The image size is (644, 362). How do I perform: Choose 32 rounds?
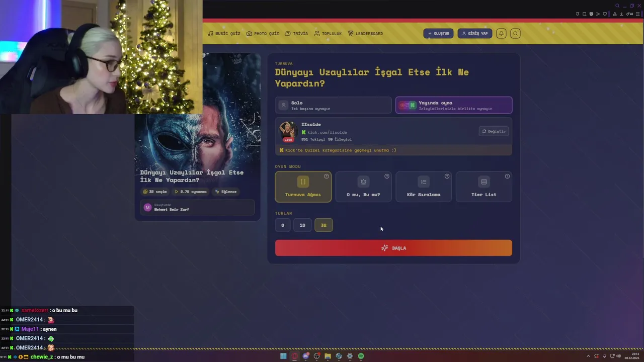click(324, 225)
